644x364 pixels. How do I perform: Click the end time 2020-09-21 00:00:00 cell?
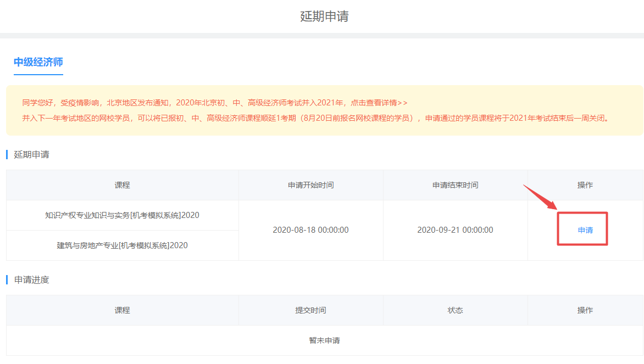click(456, 230)
